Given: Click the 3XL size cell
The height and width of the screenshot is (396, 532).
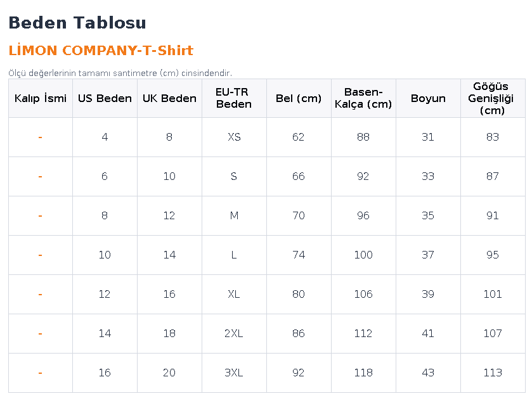Looking at the screenshot, I should coord(234,373).
